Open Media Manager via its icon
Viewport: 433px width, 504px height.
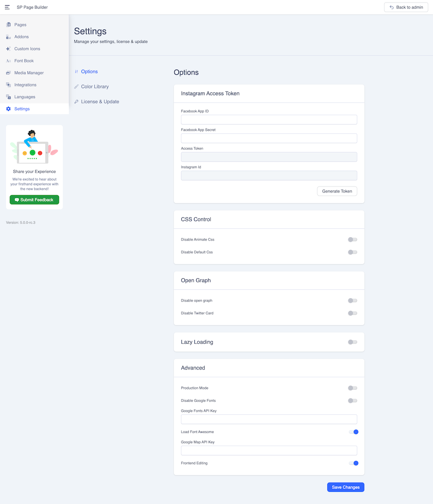click(8, 73)
